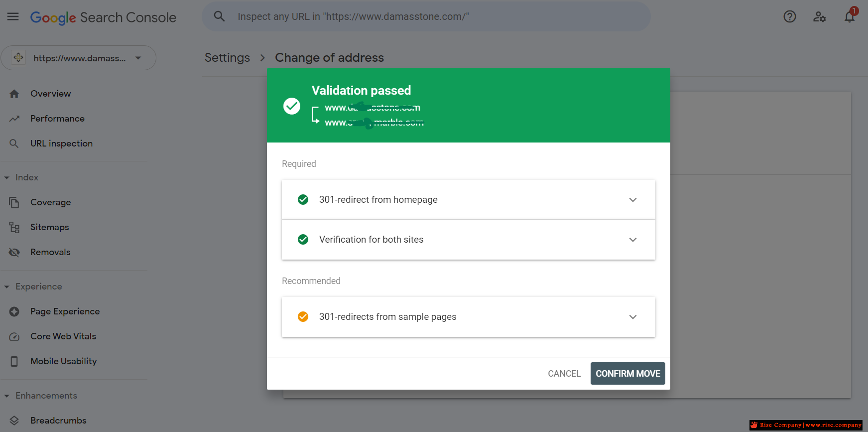
Task: Open the users and permissions settings icon
Action: click(820, 16)
